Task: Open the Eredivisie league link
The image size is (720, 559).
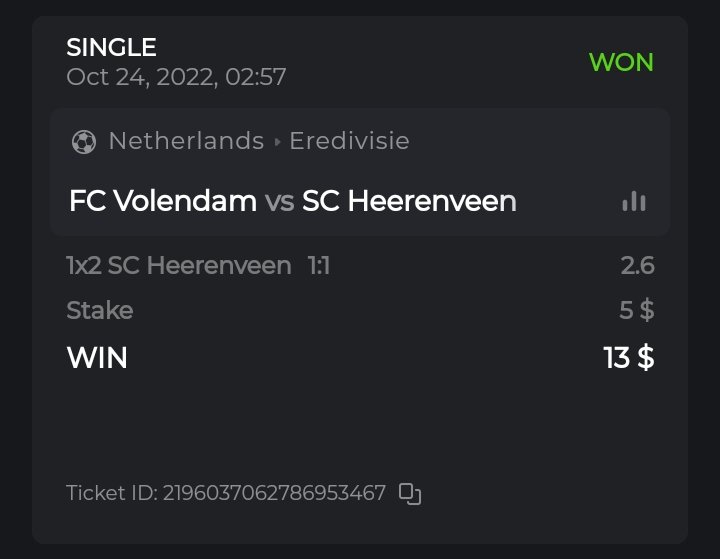Action: (x=349, y=141)
